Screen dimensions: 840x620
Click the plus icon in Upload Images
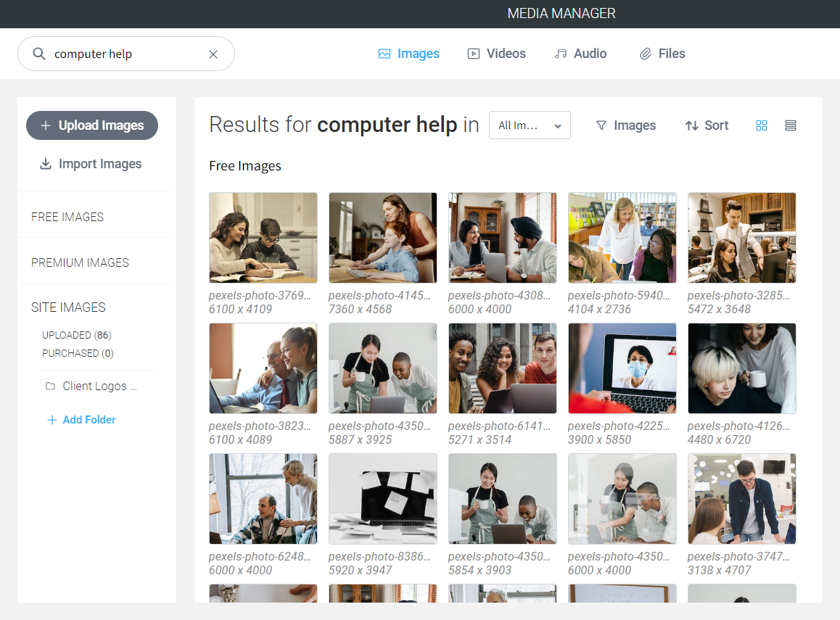(x=46, y=125)
